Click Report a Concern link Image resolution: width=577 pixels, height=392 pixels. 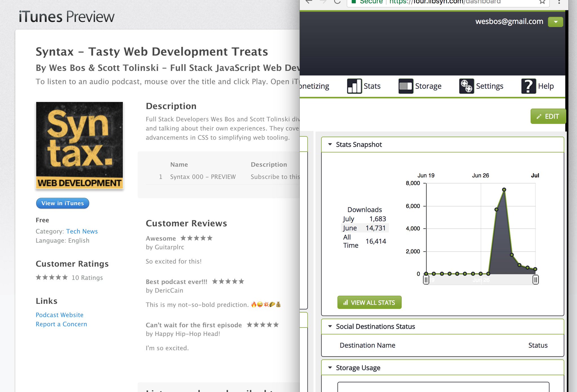[x=61, y=324]
